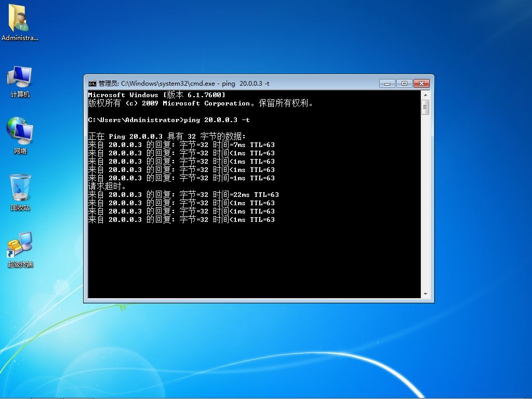The height and width of the screenshot is (399, 532).
Task: Click the reply line with 时间=1ms
Action: coord(181,178)
